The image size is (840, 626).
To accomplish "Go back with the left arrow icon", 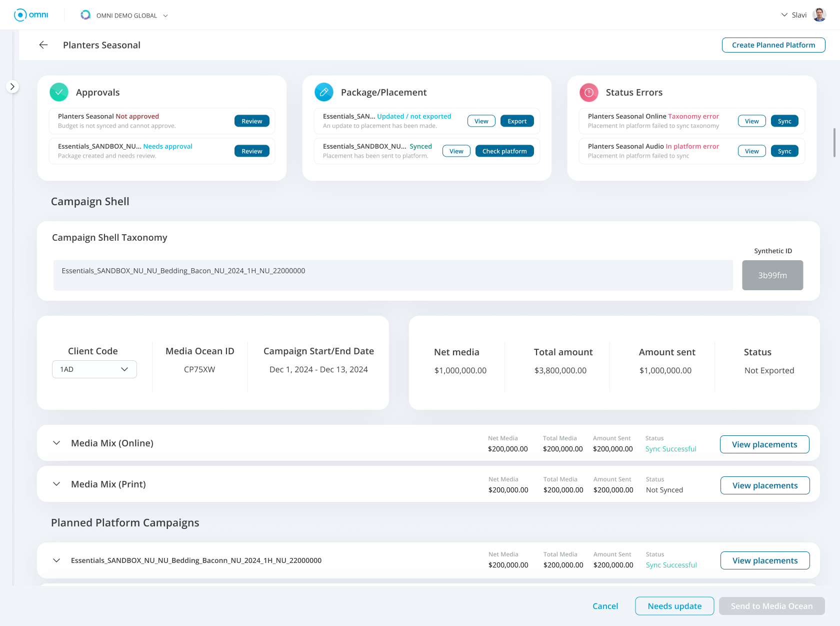I will 43,45.
